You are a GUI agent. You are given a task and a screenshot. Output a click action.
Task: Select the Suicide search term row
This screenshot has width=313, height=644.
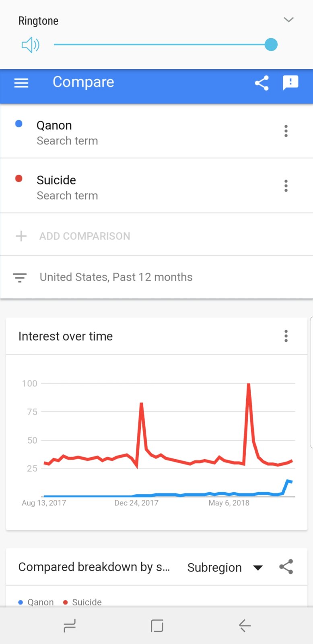(121, 187)
